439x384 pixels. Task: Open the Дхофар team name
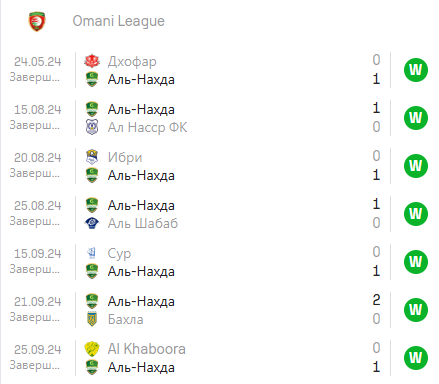(x=132, y=62)
